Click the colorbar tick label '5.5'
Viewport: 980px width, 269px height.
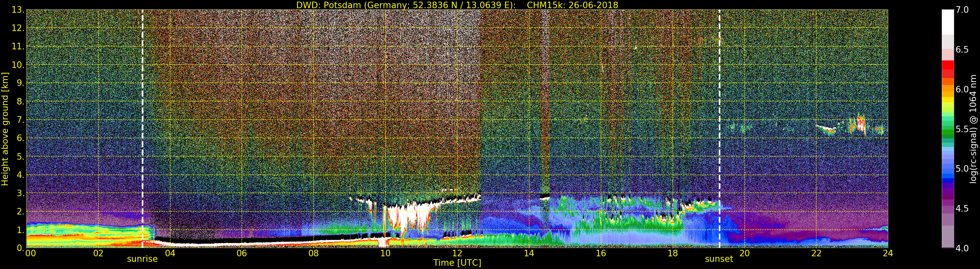pos(962,129)
